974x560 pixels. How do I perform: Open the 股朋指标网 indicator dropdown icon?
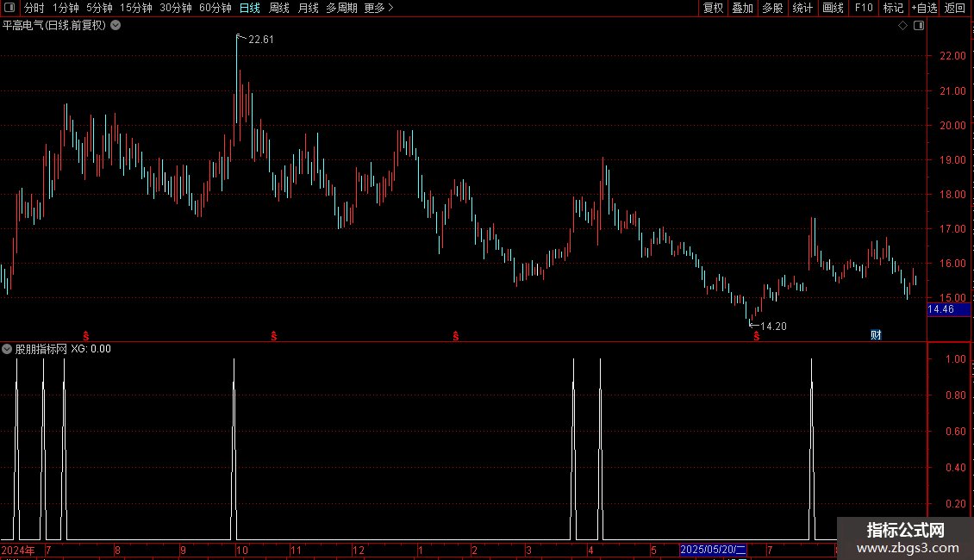tap(7, 350)
